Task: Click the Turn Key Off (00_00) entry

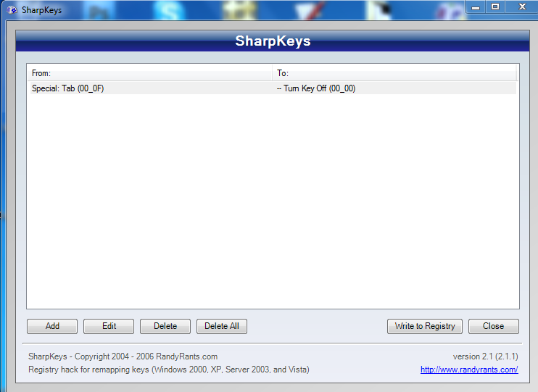Action: [316, 88]
